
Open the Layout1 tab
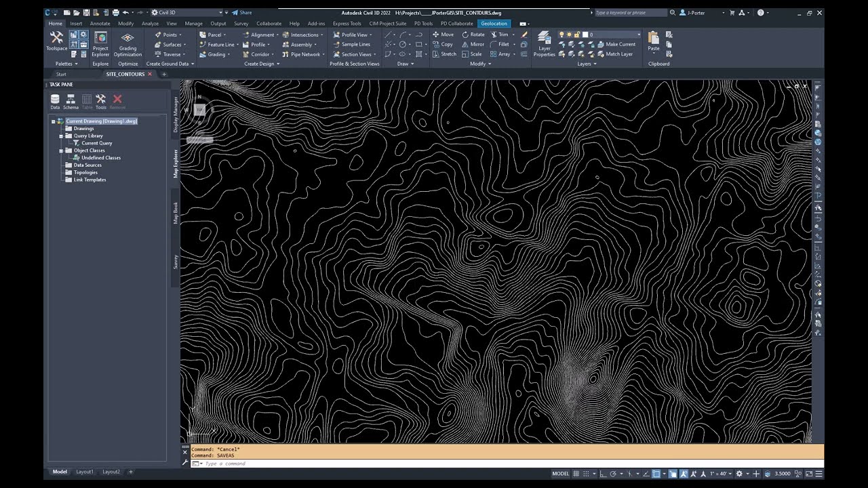point(85,472)
